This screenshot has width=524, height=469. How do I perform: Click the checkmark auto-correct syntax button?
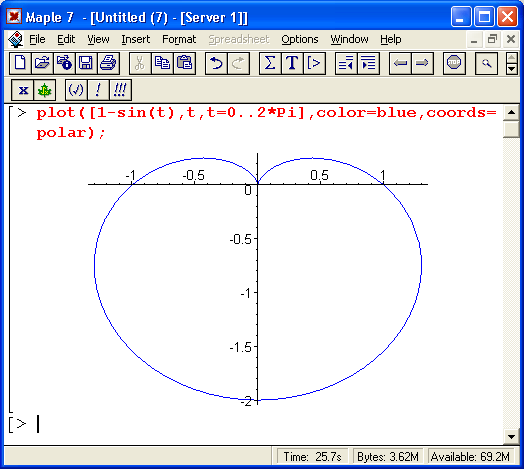(76, 90)
